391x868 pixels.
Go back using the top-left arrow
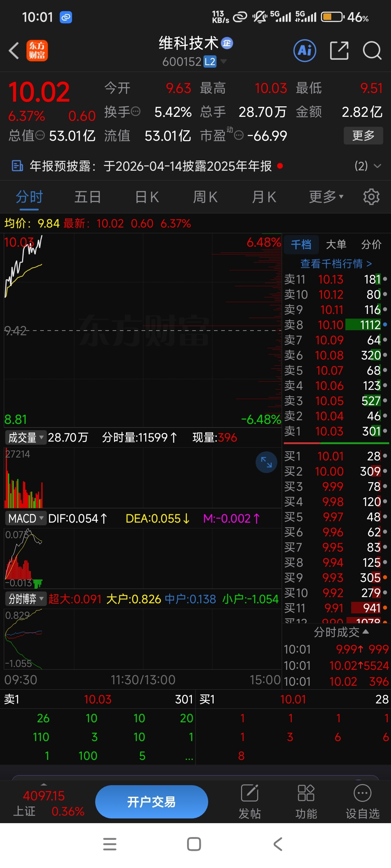click(14, 51)
